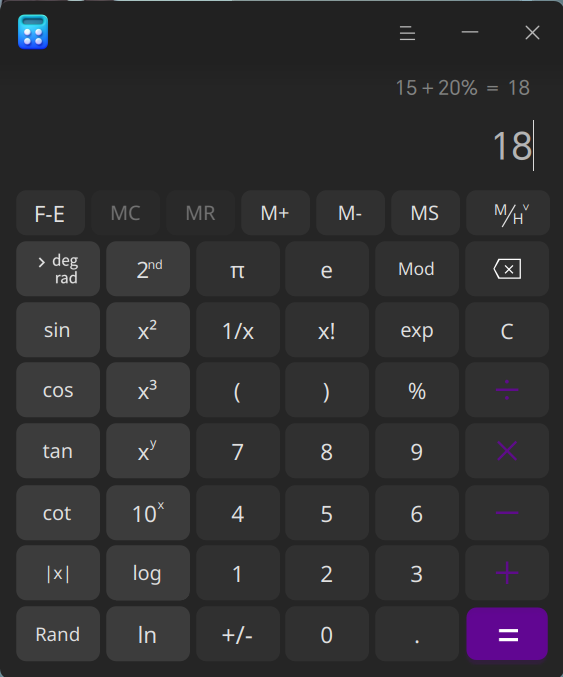Select the division operator symbol
The height and width of the screenshot is (677, 563).
507,390
